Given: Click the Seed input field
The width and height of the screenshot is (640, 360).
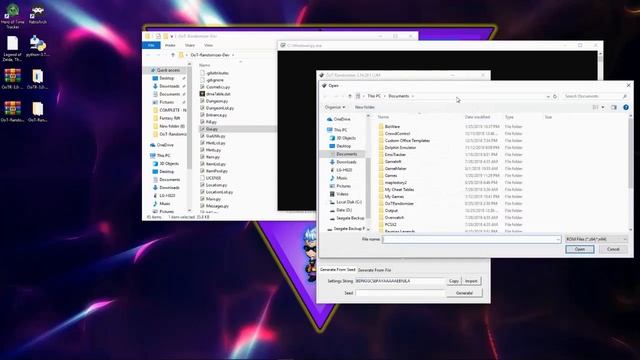Looking at the screenshot, I should (x=400, y=293).
